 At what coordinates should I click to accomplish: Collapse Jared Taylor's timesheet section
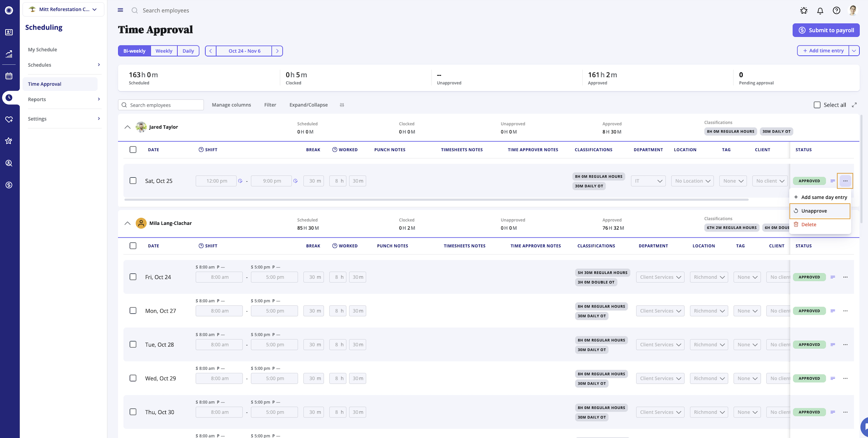(x=127, y=127)
